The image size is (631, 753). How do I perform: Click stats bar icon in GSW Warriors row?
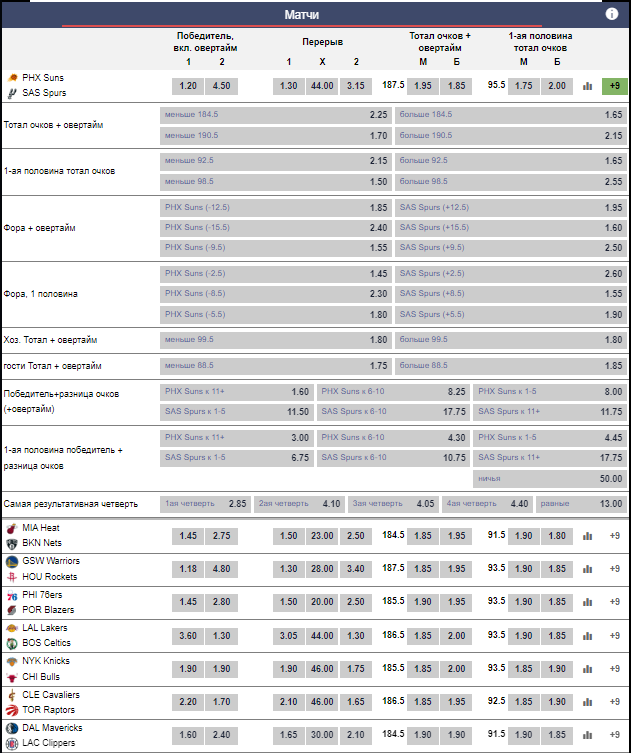point(587,569)
